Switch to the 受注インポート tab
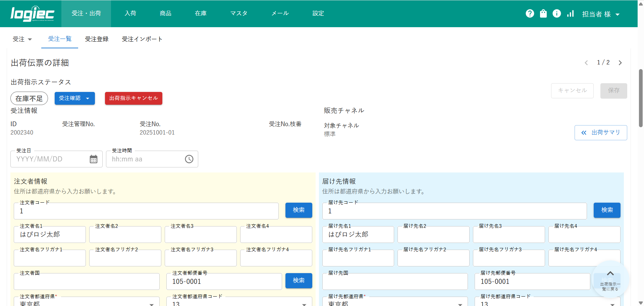 tap(142, 39)
